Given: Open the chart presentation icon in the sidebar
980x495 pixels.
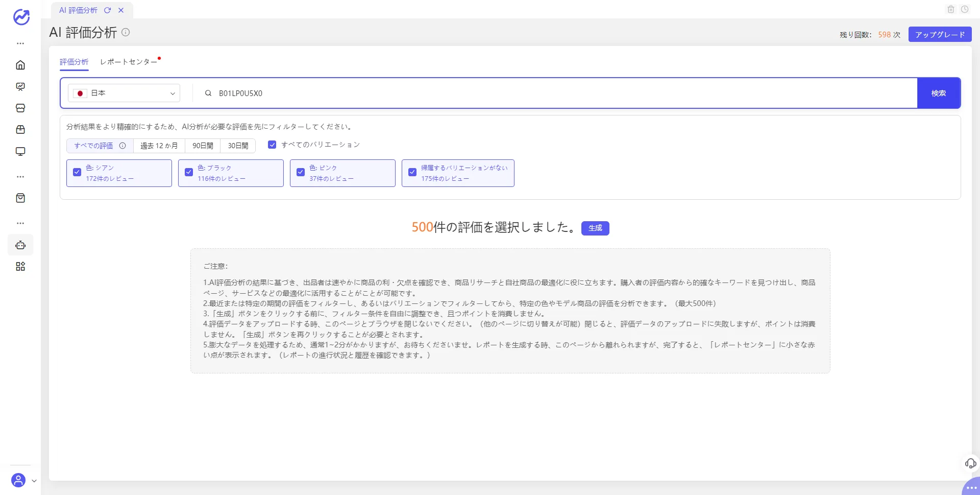Looking at the screenshot, I should tap(20, 86).
